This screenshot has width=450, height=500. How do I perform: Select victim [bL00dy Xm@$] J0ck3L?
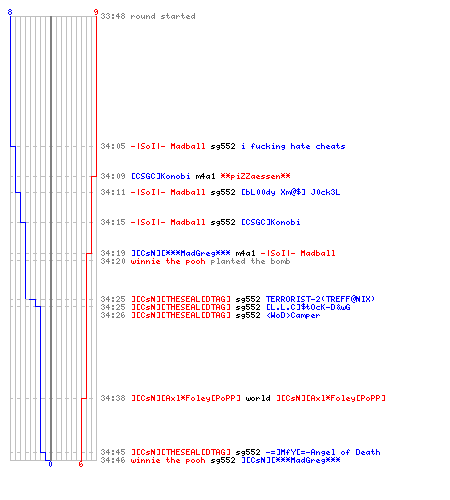click(291, 192)
